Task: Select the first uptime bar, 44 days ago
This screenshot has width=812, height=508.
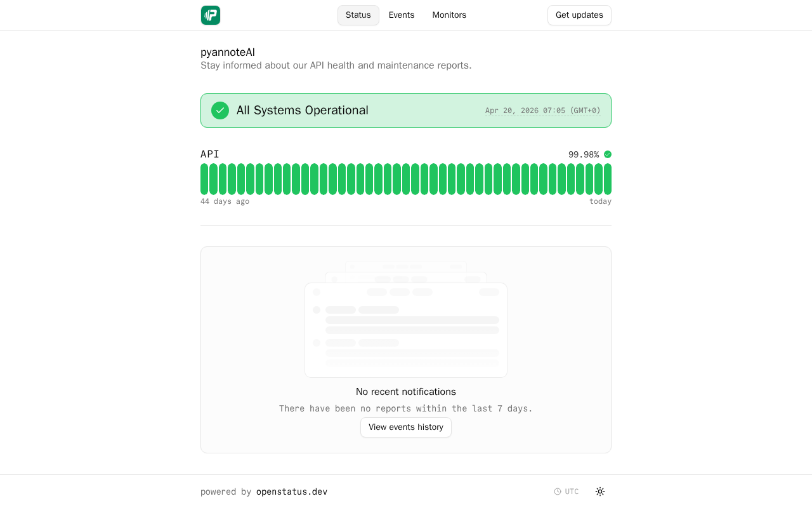Action: [204, 179]
